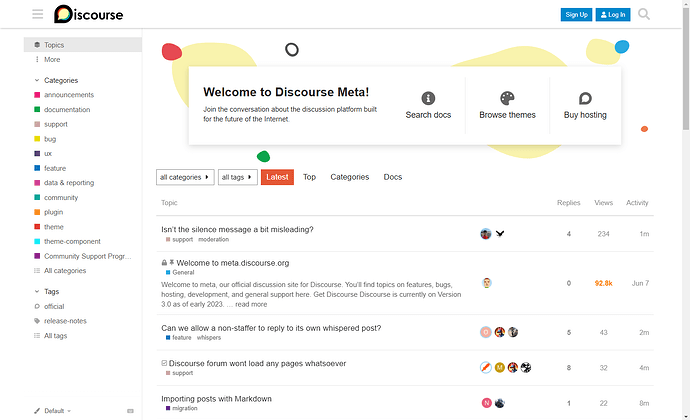Click the Browse themes palette icon

507,98
